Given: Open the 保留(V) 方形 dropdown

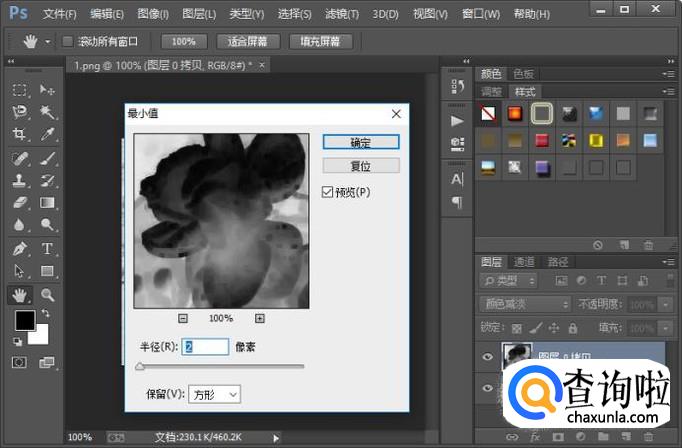Looking at the screenshot, I should click(x=214, y=395).
